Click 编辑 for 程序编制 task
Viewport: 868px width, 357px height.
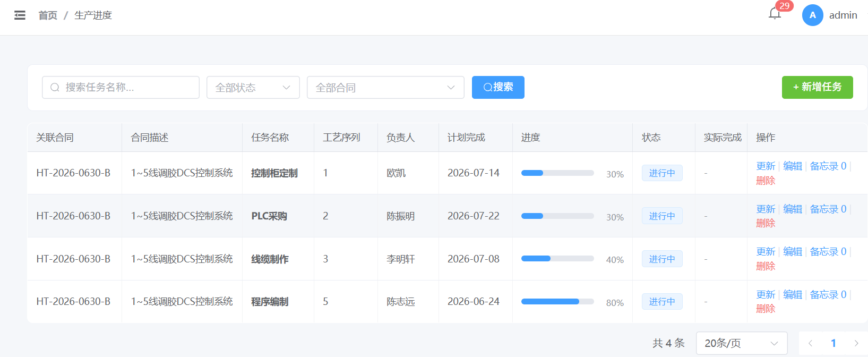tap(793, 295)
